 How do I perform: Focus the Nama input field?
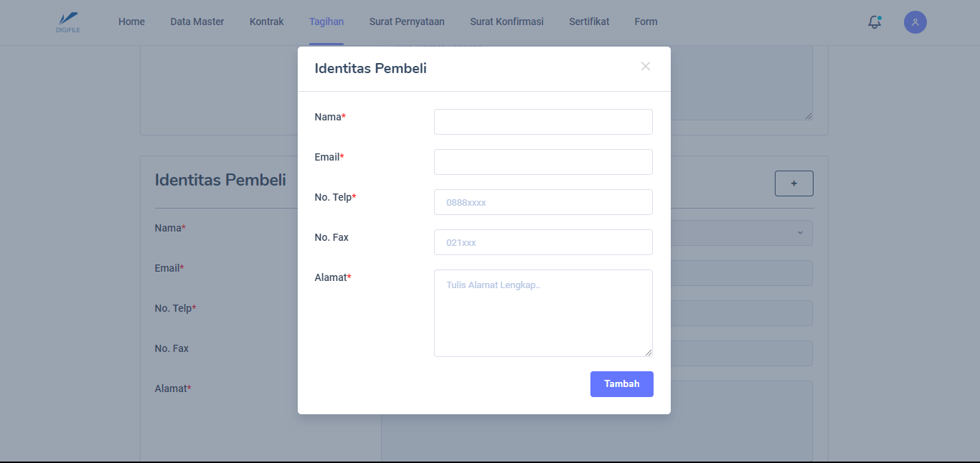click(543, 122)
